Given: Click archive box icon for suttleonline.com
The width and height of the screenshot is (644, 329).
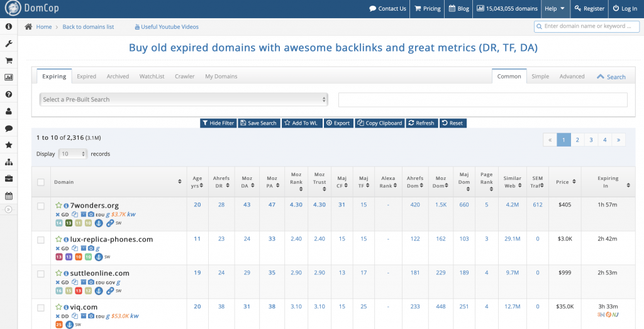Looking at the screenshot, I should point(84,282).
